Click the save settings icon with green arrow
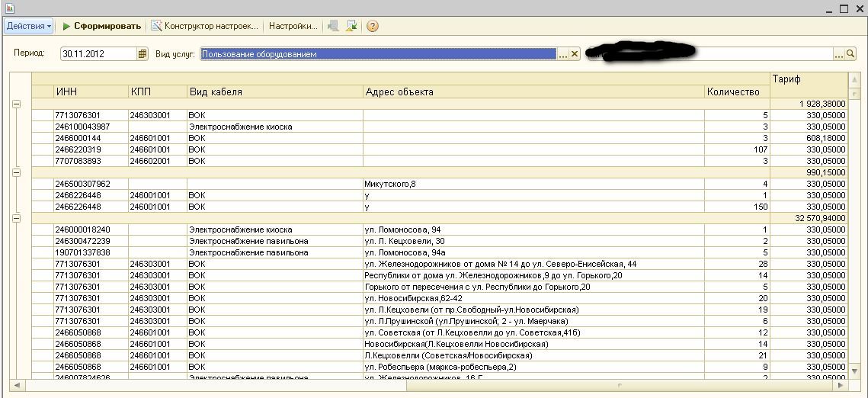This screenshot has height=398, width=868. [x=351, y=26]
